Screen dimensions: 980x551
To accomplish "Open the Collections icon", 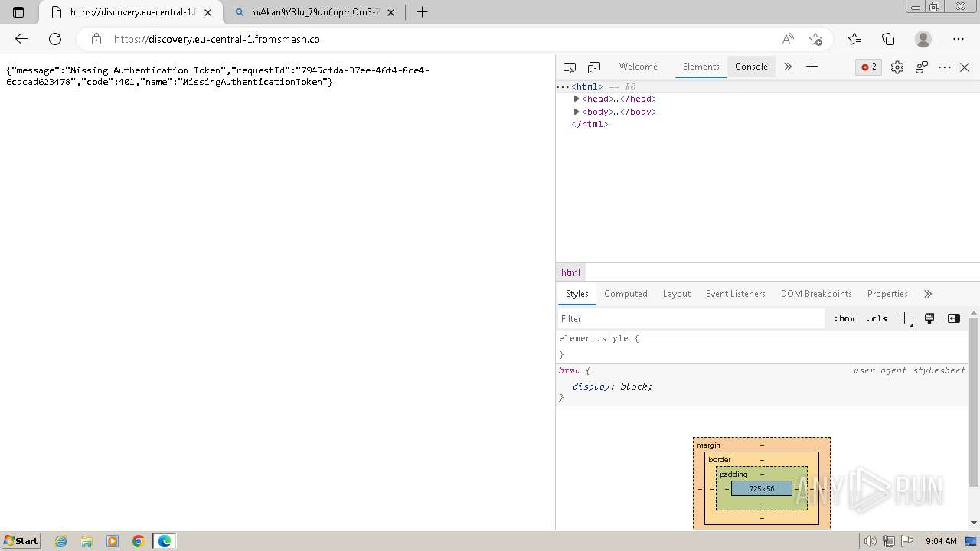I will pyautogui.click(x=888, y=39).
